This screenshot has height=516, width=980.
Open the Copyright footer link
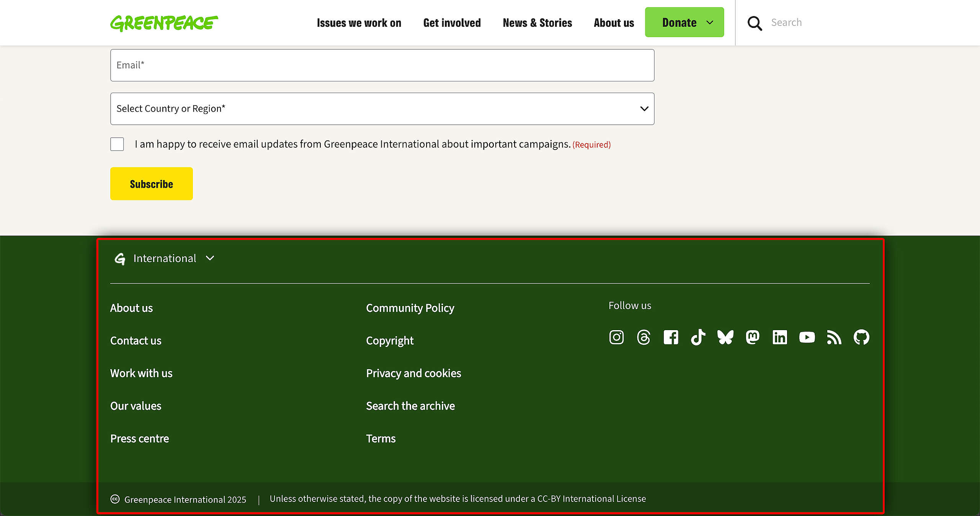[390, 340]
